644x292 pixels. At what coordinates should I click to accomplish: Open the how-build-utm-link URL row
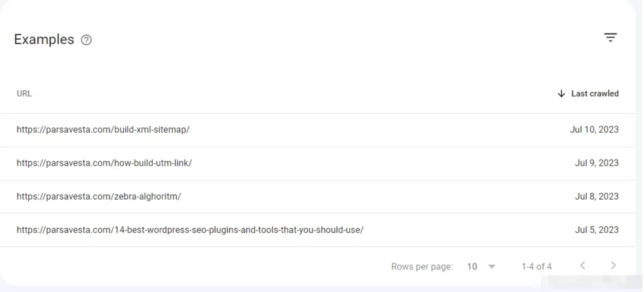pos(318,163)
